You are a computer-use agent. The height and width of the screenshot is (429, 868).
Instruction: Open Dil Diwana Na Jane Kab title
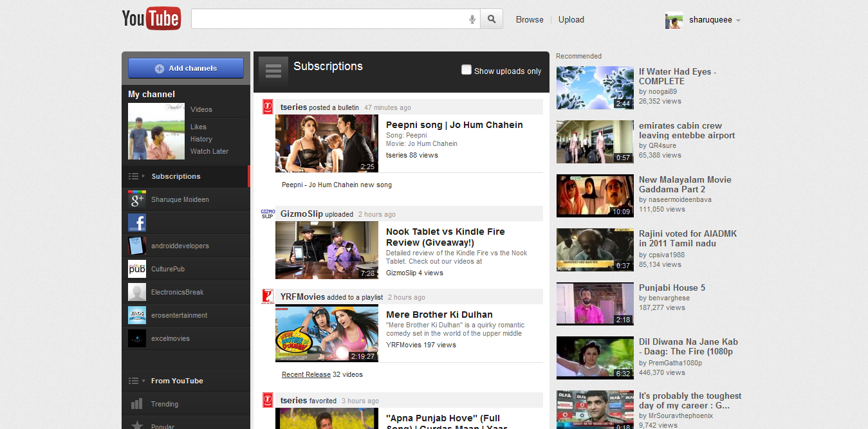click(688, 347)
